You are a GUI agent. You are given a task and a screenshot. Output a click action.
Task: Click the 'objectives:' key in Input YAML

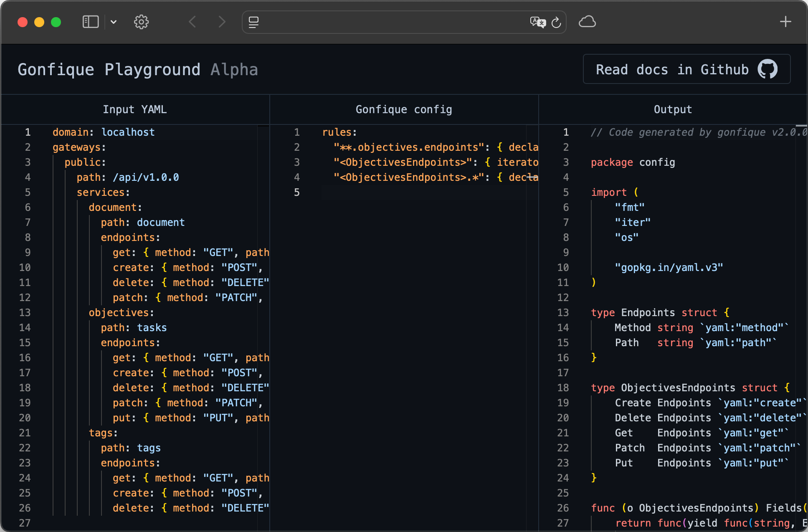[122, 312]
